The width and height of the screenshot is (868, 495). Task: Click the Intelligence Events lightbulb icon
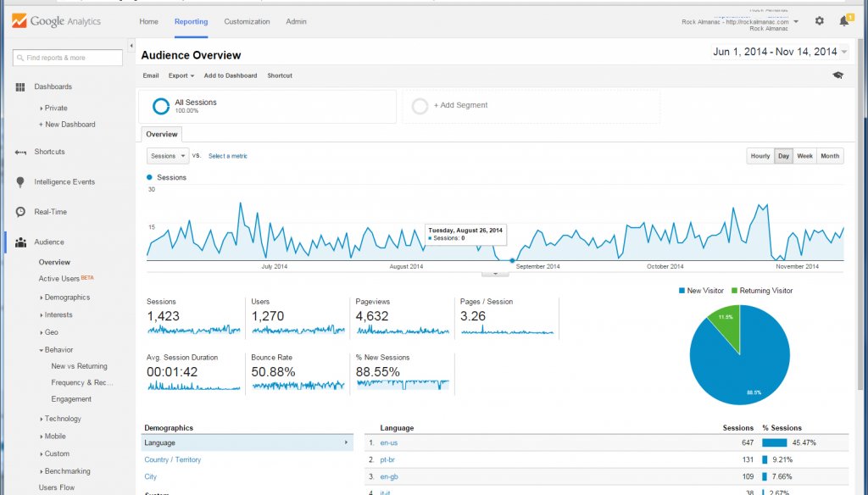20,182
